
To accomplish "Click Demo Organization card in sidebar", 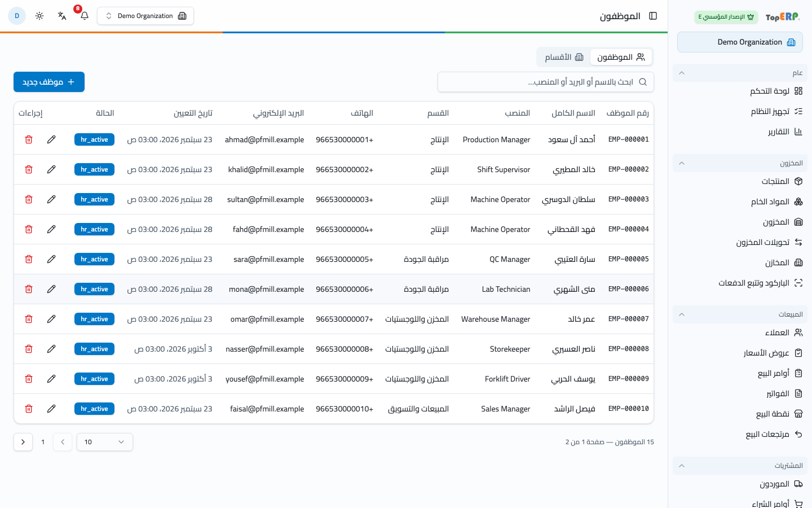I will (740, 42).
